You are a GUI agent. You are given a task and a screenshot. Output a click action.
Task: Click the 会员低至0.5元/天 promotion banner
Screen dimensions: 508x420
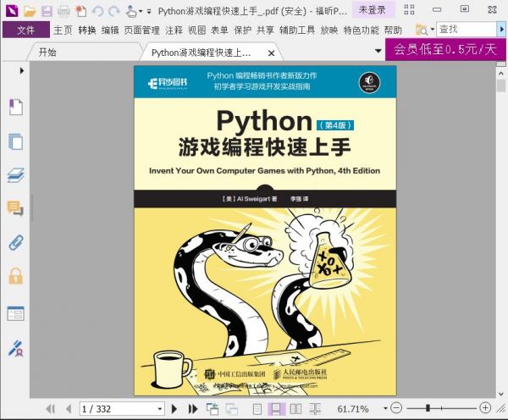pos(445,49)
